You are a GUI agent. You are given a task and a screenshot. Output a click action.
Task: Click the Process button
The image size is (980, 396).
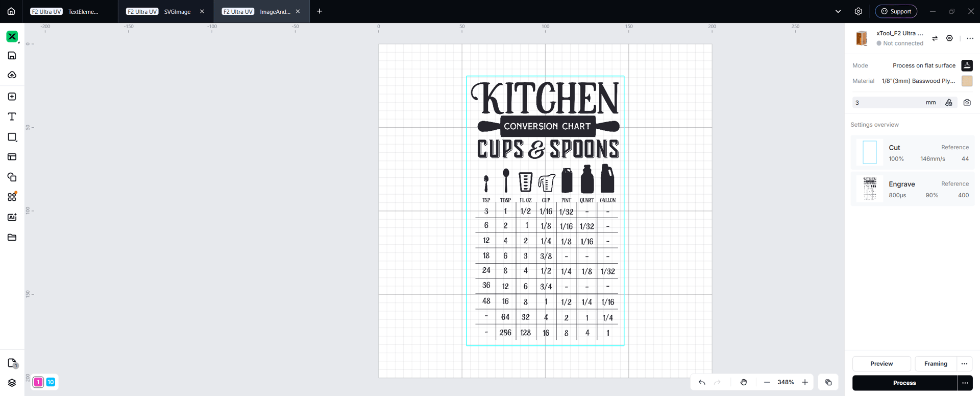point(904,383)
